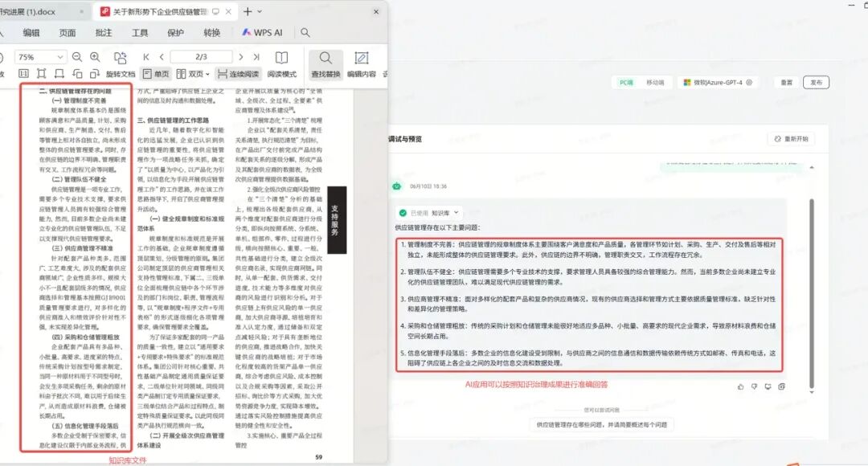This screenshot has width=868, height=466.
Task: Copy the AI answer
Action: tap(781, 386)
